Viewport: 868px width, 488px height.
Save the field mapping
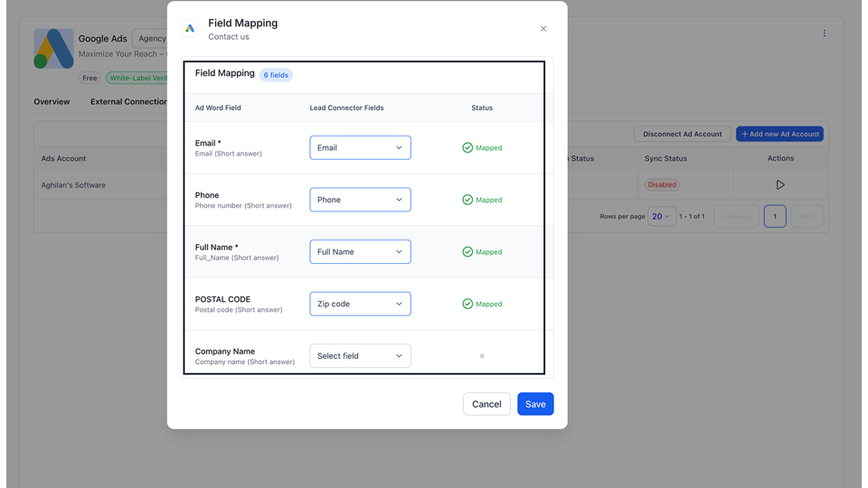tap(535, 404)
